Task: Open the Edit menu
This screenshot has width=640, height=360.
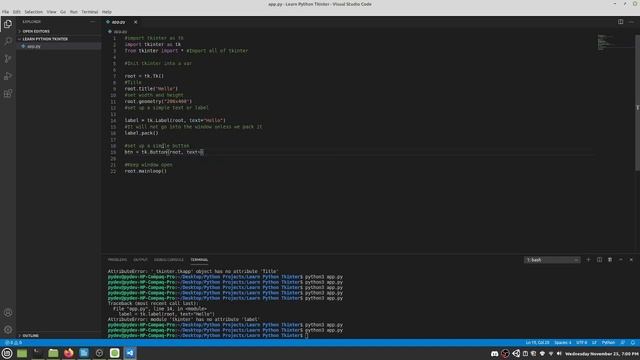Action: [x=17, y=12]
